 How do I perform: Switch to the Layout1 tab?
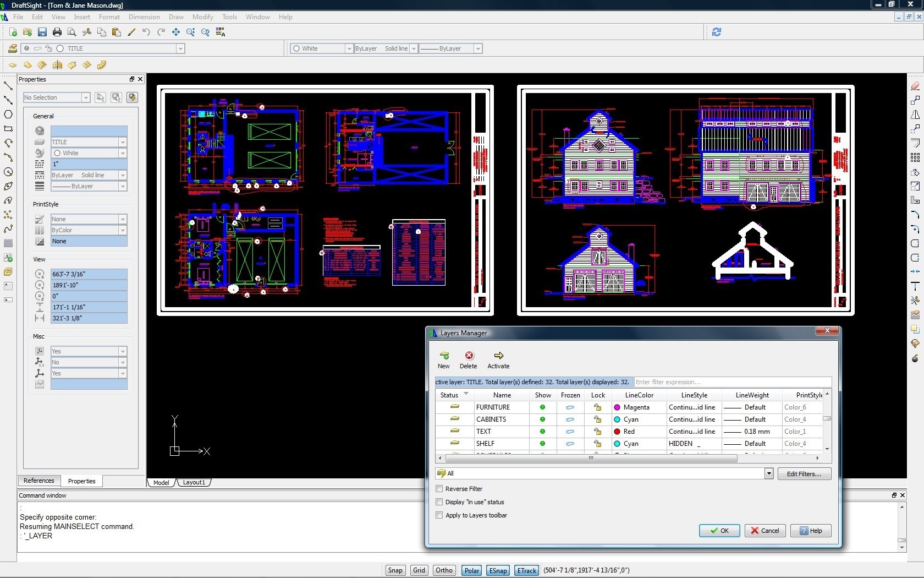click(194, 483)
